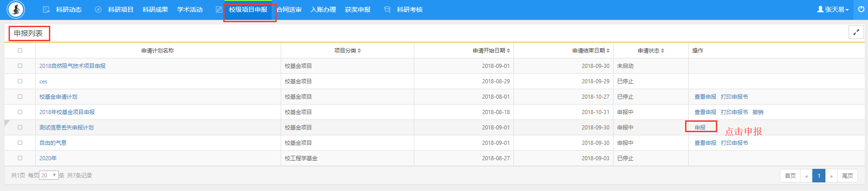The width and height of the screenshot is (868, 191).
Task: Open the 合同送审 menu
Action: tap(289, 10)
